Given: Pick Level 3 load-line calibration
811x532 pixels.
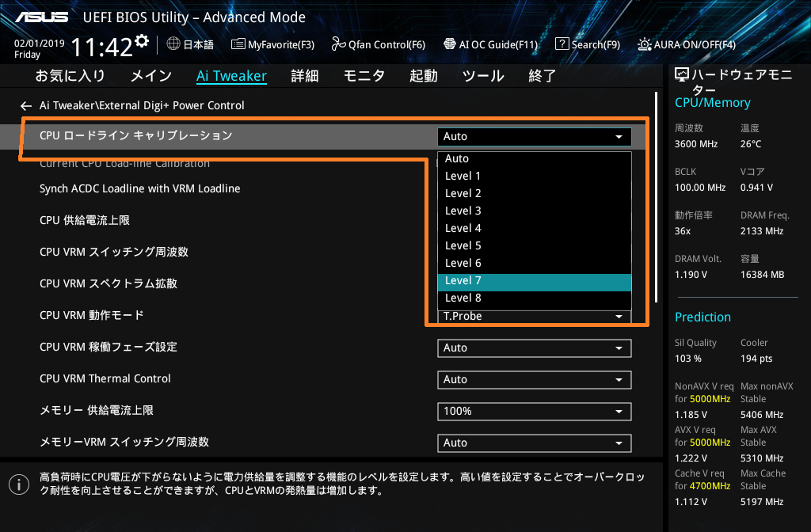Looking at the screenshot, I should [534, 211].
